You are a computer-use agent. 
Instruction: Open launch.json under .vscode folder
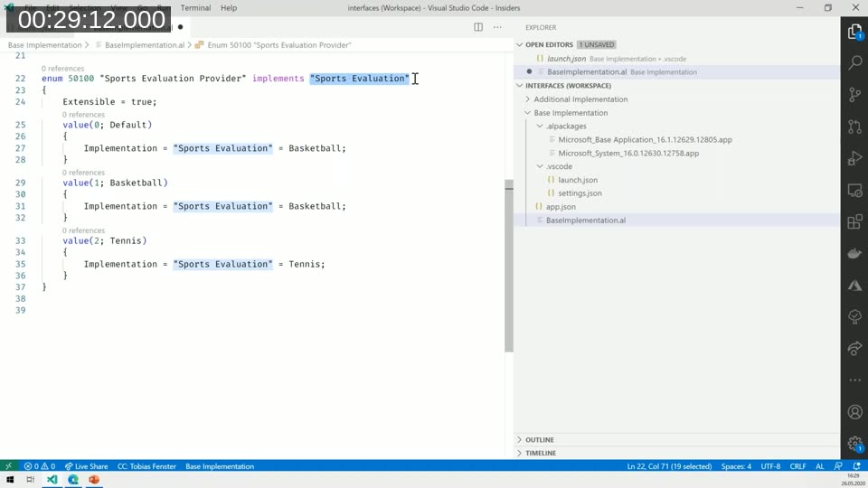click(578, 180)
